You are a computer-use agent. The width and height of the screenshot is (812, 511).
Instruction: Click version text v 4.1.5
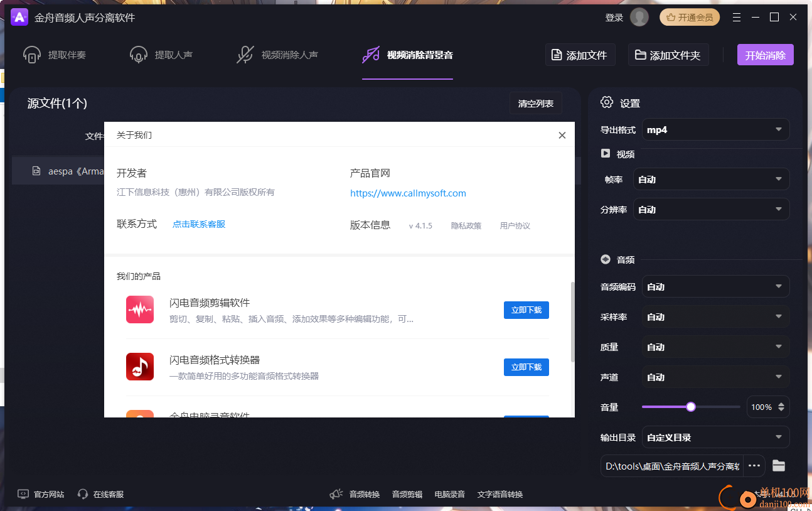tap(420, 226)
